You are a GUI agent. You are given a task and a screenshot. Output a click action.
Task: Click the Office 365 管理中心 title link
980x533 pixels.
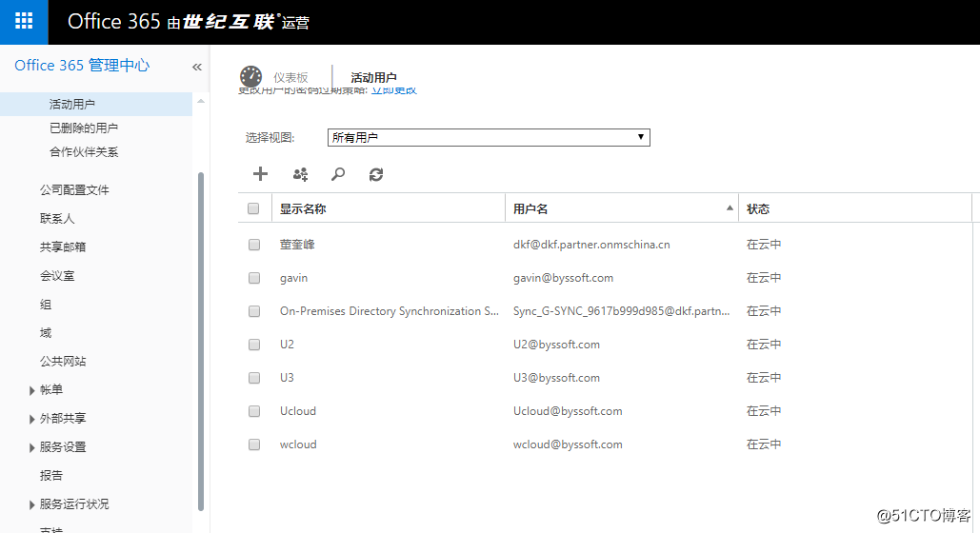pos(82,66)
